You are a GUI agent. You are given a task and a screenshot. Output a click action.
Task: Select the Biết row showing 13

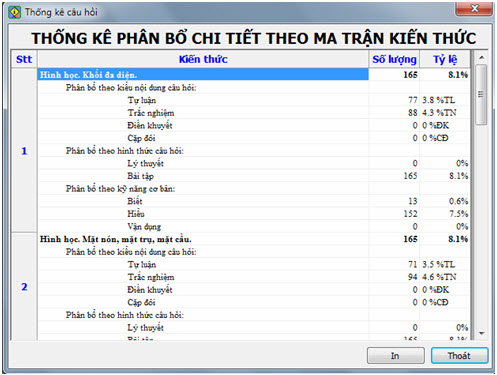pos(254,201)
